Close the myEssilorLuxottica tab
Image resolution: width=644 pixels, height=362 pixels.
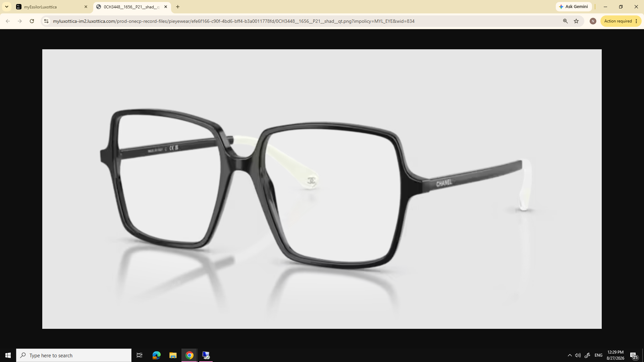pos(86,7)
